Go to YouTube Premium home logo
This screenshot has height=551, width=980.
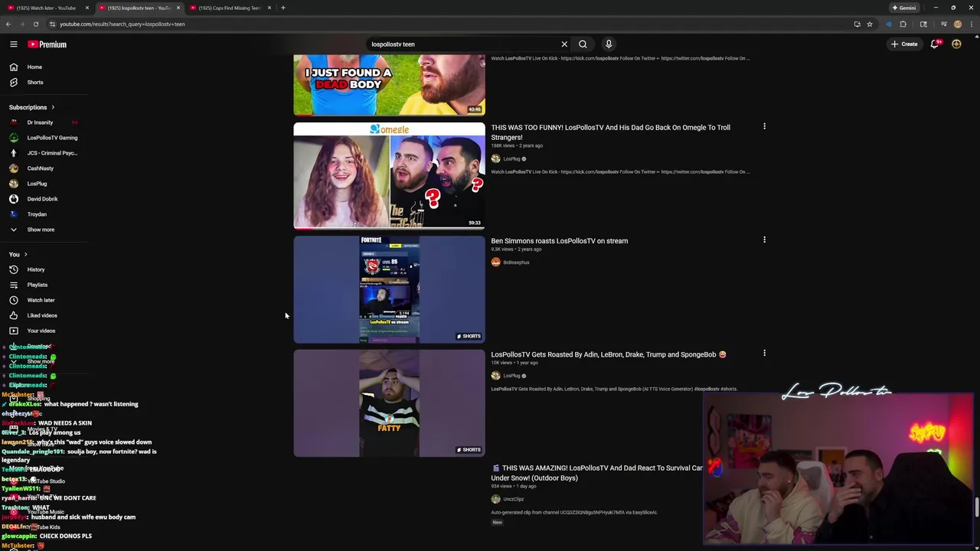pyautogui.click(x=47, y=44)
